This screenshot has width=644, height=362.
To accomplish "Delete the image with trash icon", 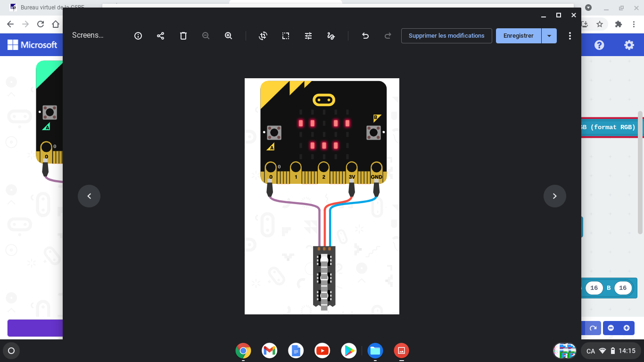I will click(x=183, y=36).
